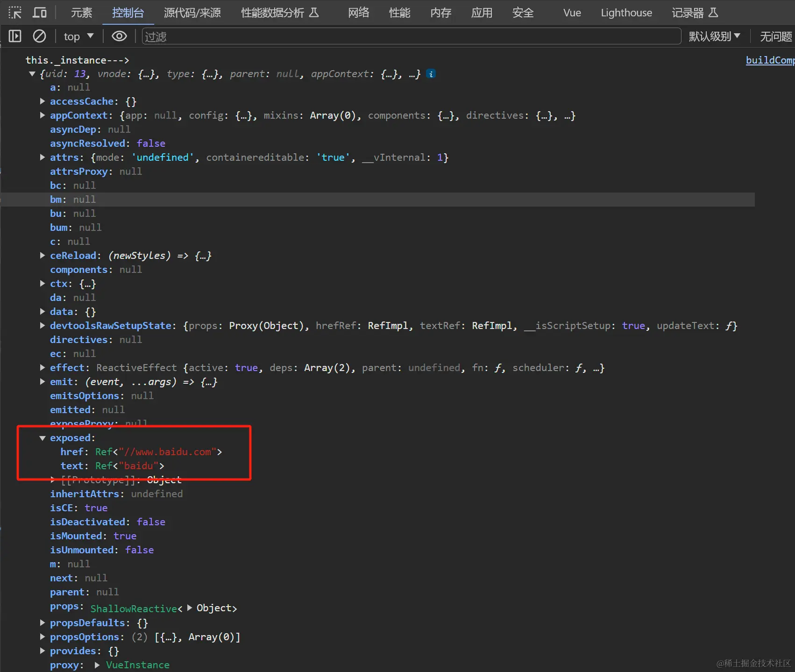
Task: Expand the devtoolsRawSetupState property
Action: [43, 325]
